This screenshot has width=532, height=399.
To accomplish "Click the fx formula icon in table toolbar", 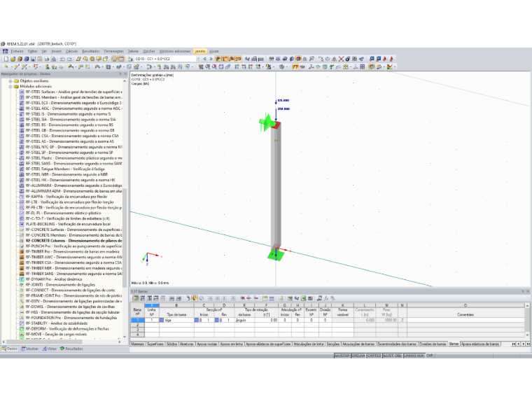I will tap(326, 298).
